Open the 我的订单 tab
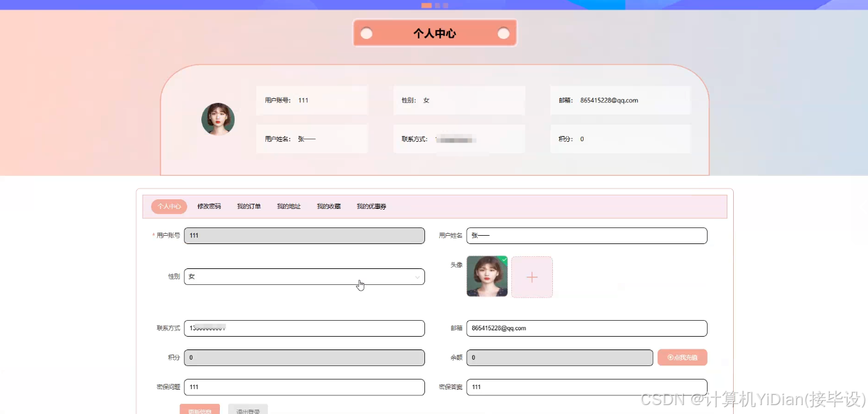Image resolution: width=868 pixels, height=414 pixels. (x=249, y=206)
